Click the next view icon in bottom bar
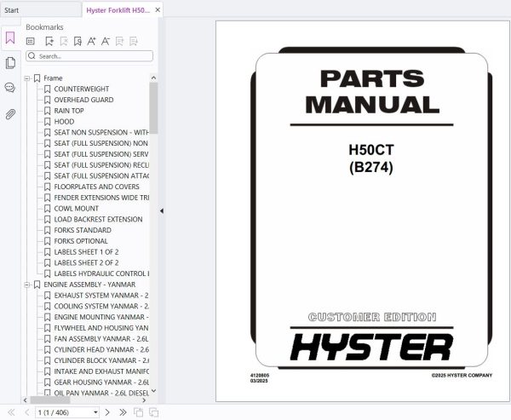511x420 pixels. coord(153,412)
